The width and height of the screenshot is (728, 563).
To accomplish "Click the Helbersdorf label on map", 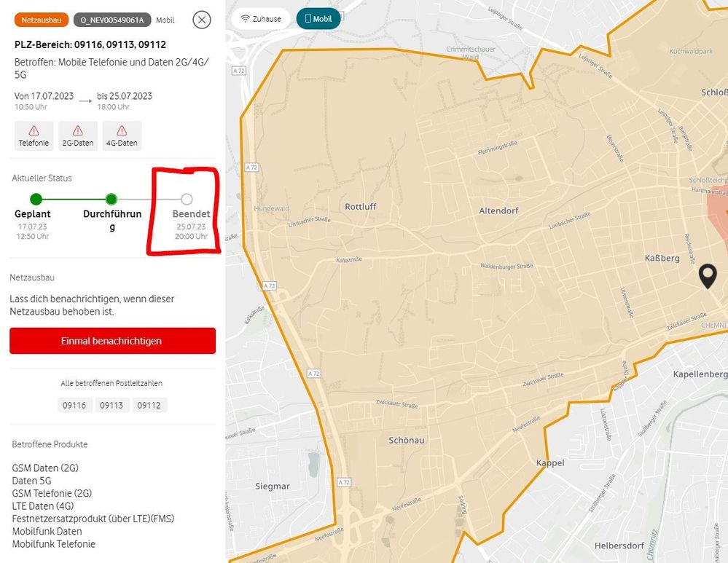I will pos(619,546).
